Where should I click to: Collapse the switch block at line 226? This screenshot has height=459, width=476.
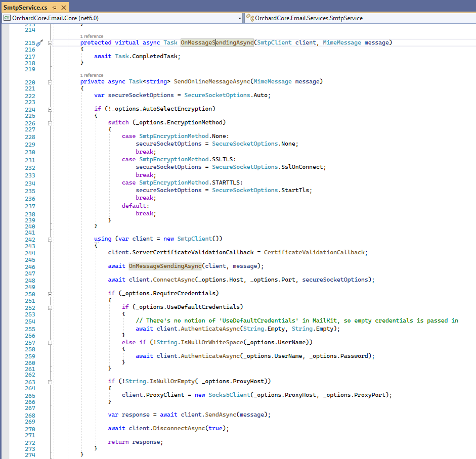coord(50,123)
